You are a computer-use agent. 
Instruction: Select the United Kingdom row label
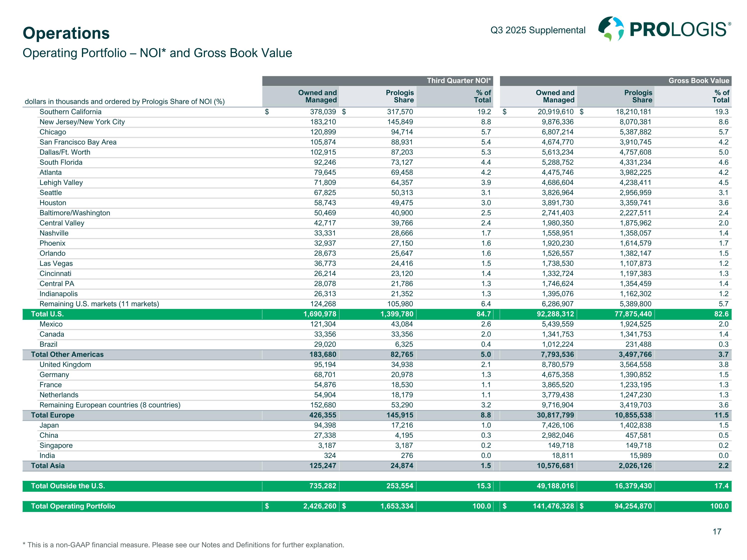coord(65,365)
